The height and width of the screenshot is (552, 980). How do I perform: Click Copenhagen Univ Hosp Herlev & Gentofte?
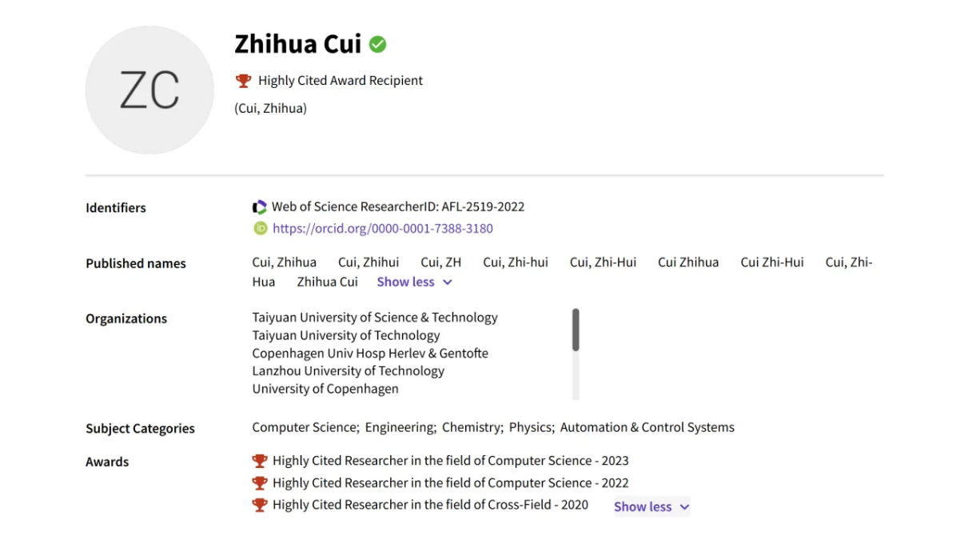[x=370, y=354]
